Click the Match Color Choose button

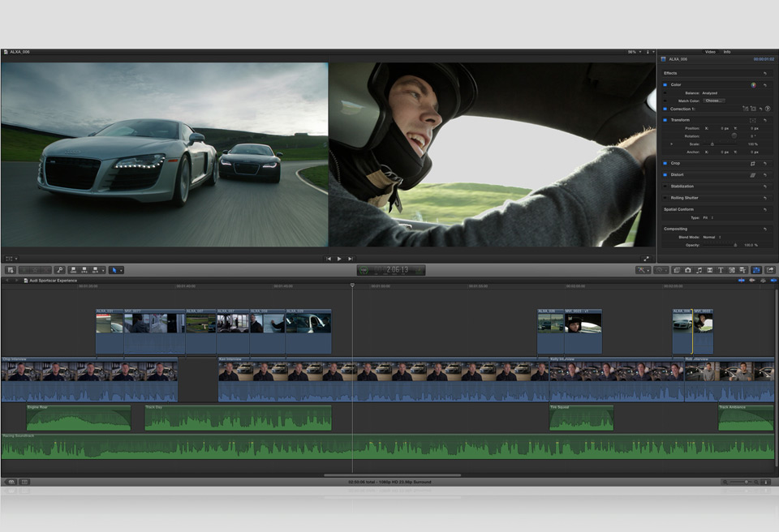[x=714, y=101]
